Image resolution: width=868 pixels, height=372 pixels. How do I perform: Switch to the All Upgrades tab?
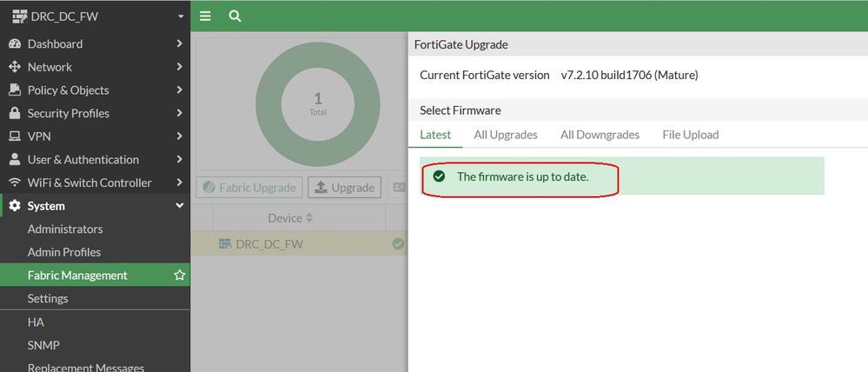(506, 135)
